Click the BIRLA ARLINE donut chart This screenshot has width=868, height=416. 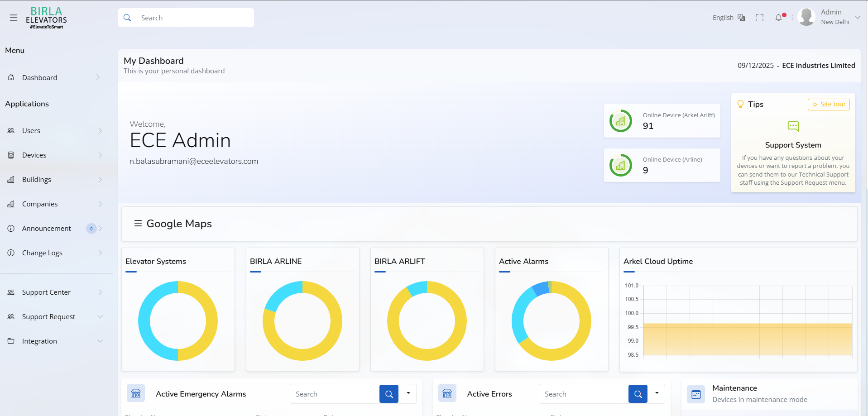(x=302, y=321)
